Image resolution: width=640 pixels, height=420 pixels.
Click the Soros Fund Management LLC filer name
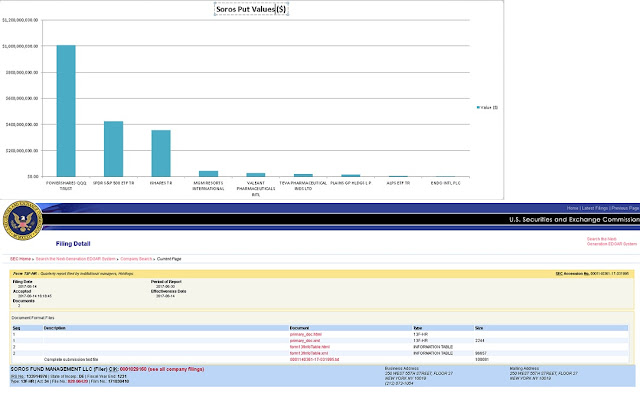pyautogui.click(x=52, y=369)
